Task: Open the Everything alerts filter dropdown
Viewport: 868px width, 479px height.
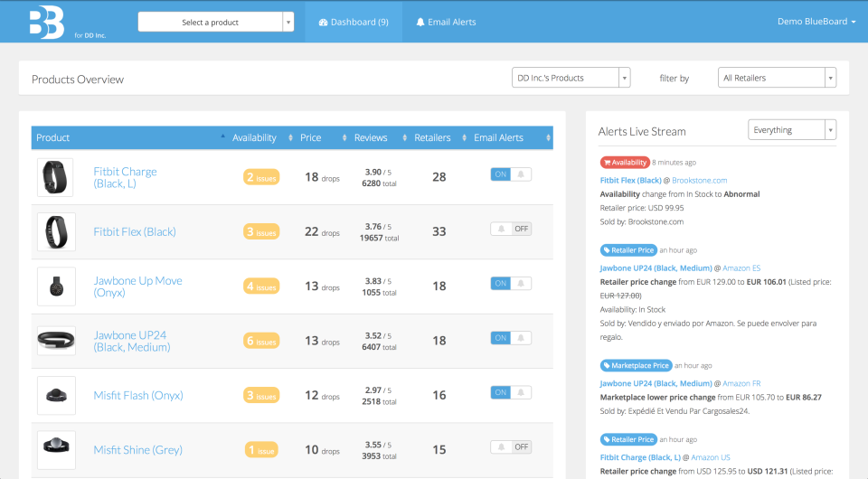Action: pos(792,130)
